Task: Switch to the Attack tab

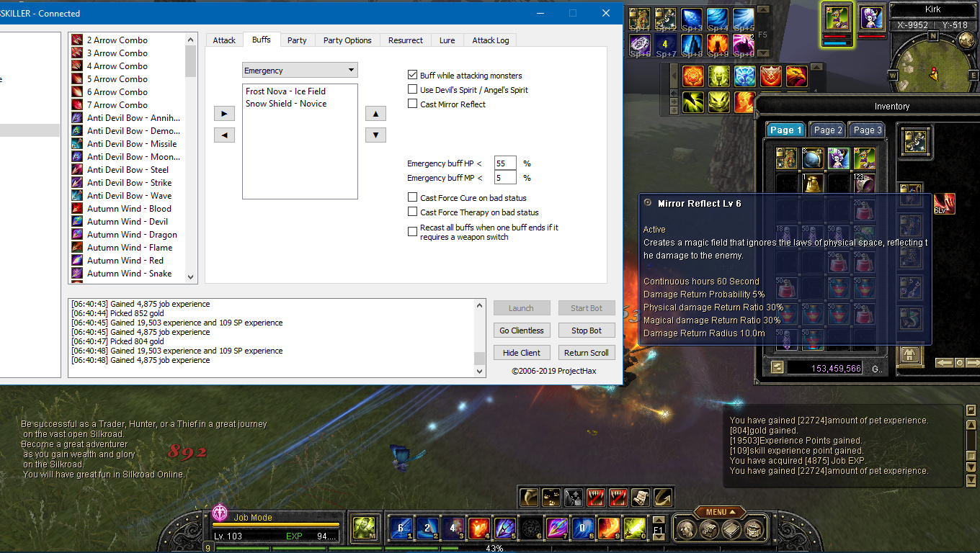Action: (x=224, y=40)
